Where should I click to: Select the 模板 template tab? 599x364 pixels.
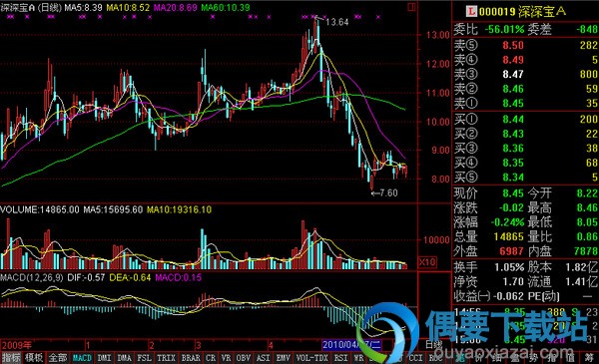point(34,358)
